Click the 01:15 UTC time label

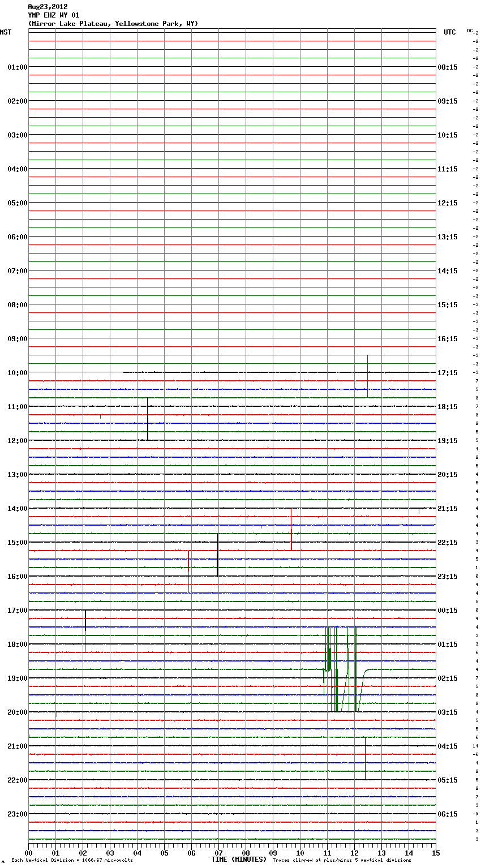(448, 644)
